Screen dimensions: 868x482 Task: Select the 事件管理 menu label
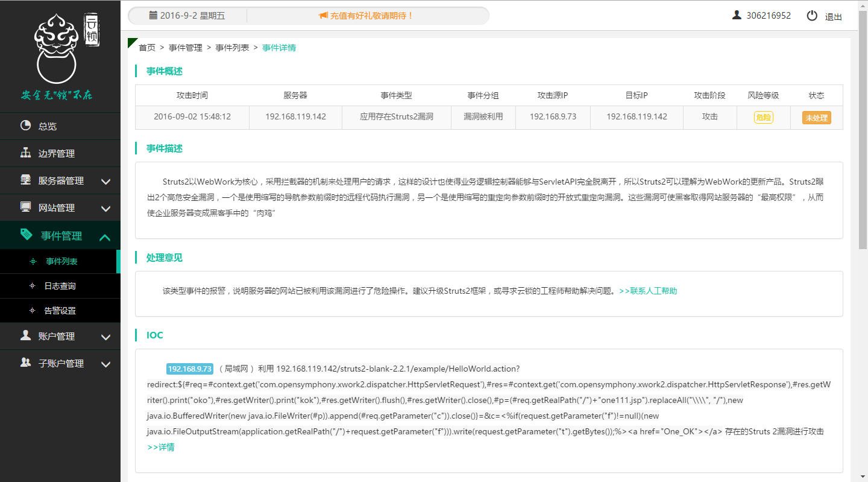pos(61,236)
